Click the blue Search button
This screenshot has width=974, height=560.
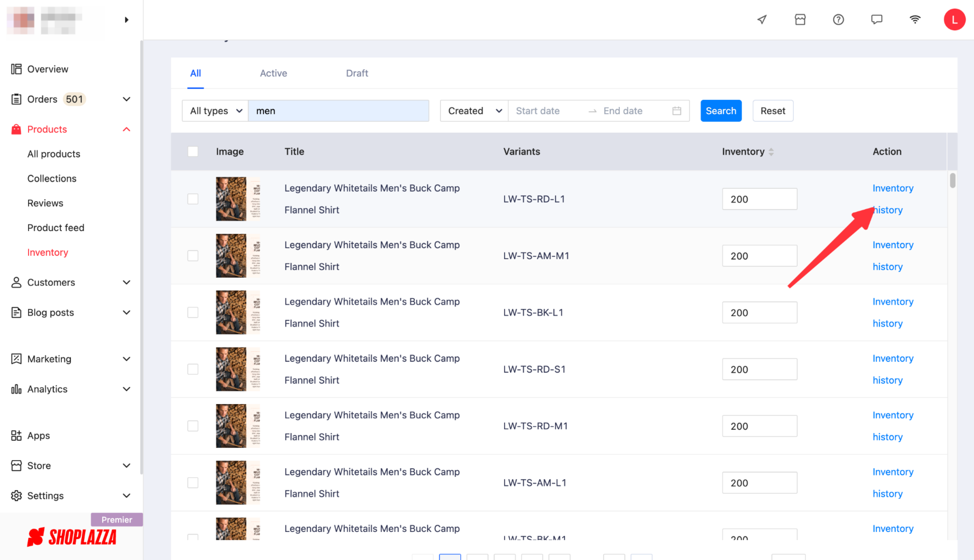coord(721,111)
